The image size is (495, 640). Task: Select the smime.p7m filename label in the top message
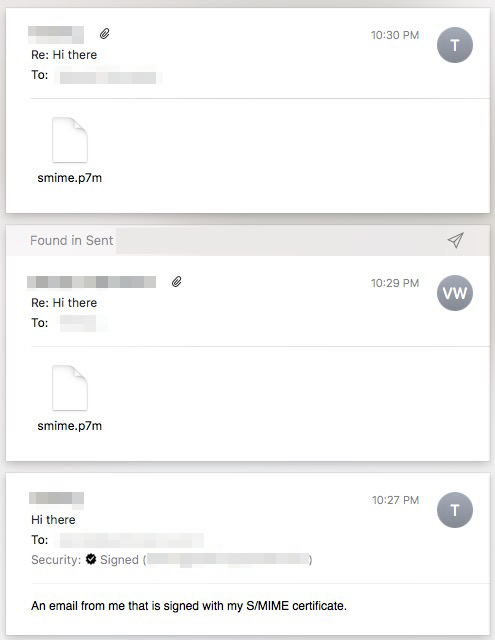(x=69, y=178)
